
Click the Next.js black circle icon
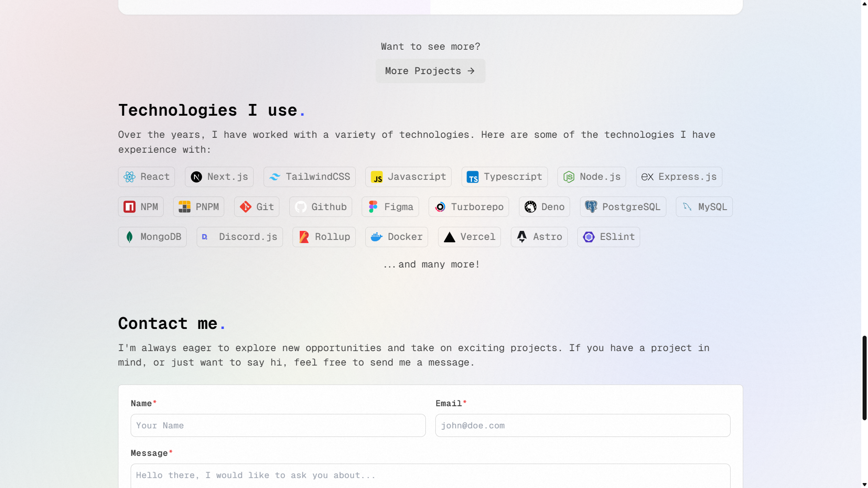click(x=196, y=177)
